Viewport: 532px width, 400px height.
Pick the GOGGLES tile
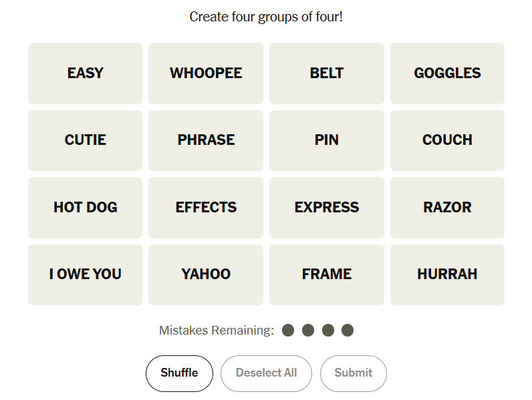tap(447, 73)
